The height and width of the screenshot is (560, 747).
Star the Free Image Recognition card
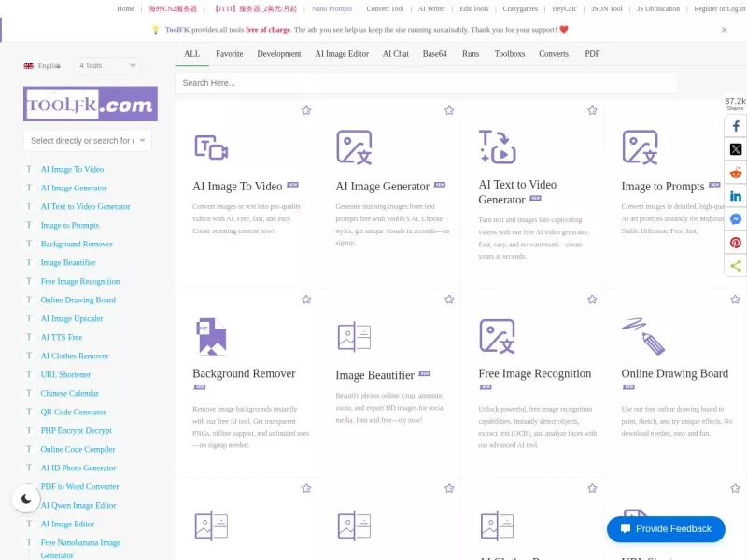pos(592,300)
